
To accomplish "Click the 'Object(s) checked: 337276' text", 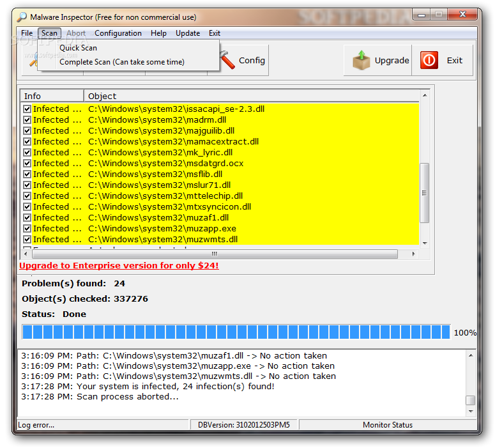I will (x=84, y=299).
